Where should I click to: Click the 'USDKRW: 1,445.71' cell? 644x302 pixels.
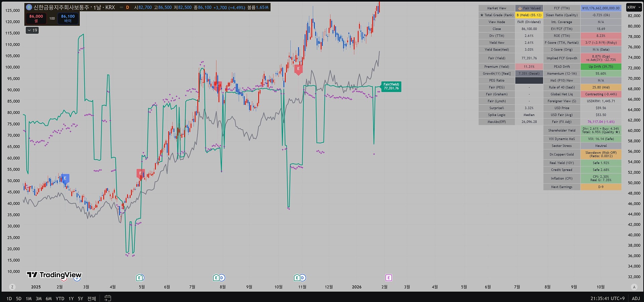601,101
